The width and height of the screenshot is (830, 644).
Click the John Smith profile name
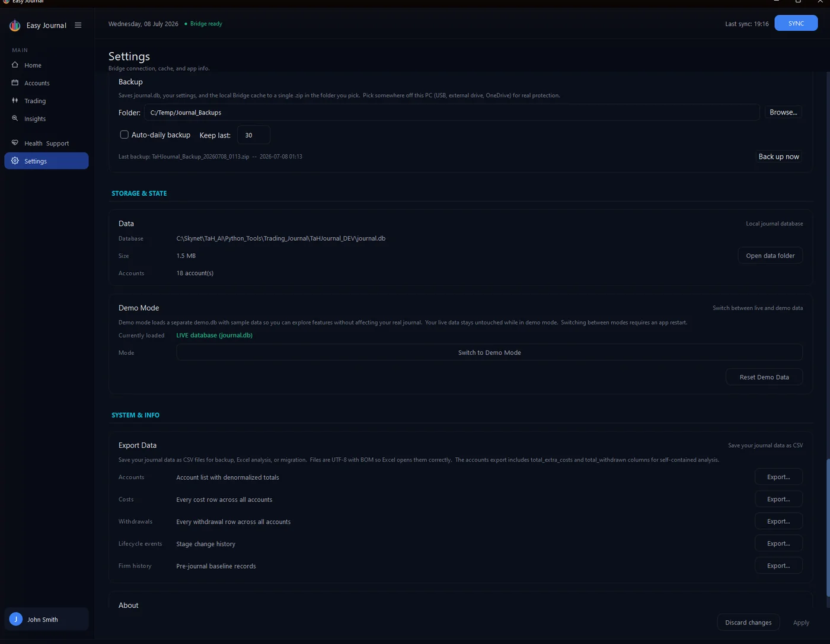pos(43,620)
